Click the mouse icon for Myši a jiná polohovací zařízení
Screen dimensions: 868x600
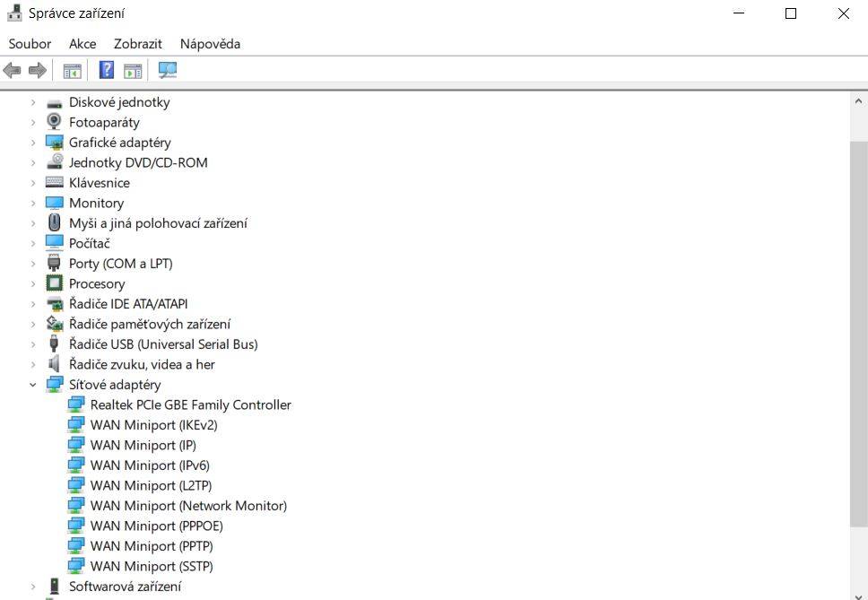54,222
